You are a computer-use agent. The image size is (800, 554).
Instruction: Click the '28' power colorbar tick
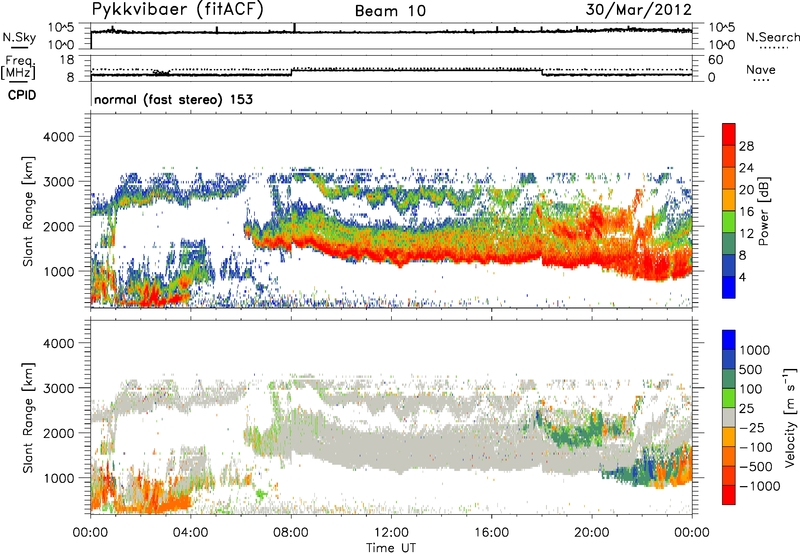click(746, 146)
